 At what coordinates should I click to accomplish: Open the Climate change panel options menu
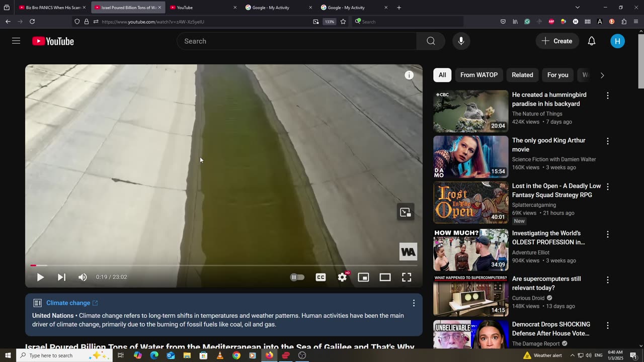pyautogui.click(x=414, y=303)
